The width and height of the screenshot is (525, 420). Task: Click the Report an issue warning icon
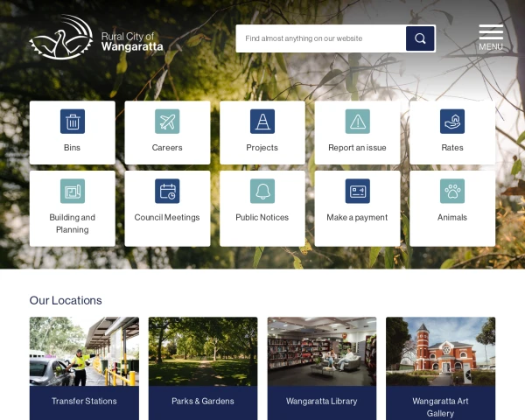[357, 122]
